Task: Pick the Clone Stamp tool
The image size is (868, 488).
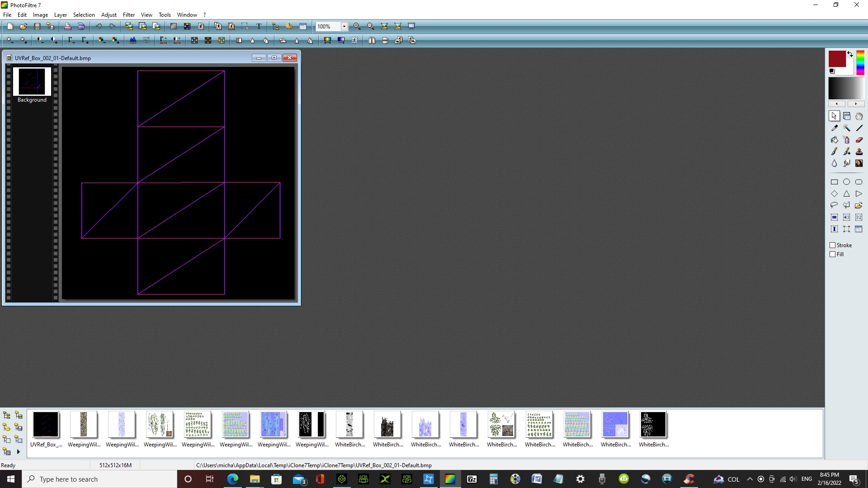Action: tap(859, 152)
